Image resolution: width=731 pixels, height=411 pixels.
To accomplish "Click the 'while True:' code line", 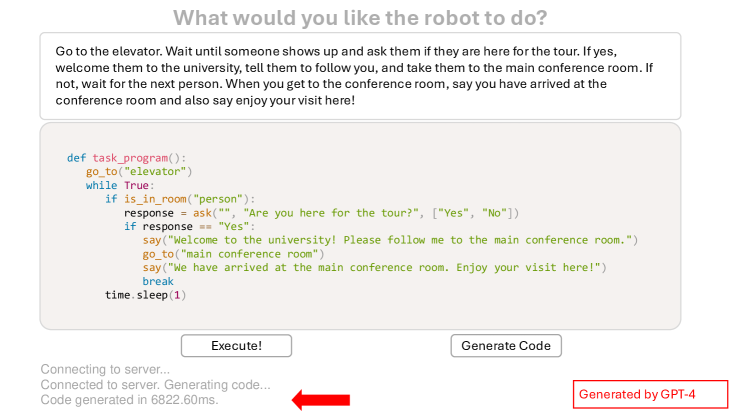I will pyautogui.click(x=117, y=185).
